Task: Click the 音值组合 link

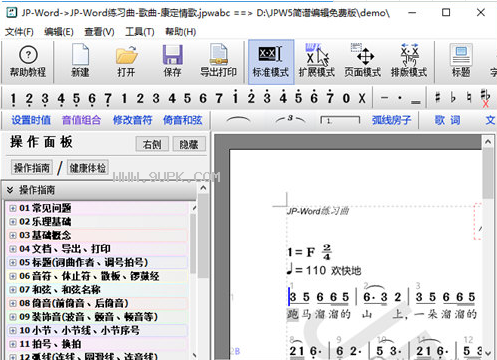Action: [x=81, y=120]
